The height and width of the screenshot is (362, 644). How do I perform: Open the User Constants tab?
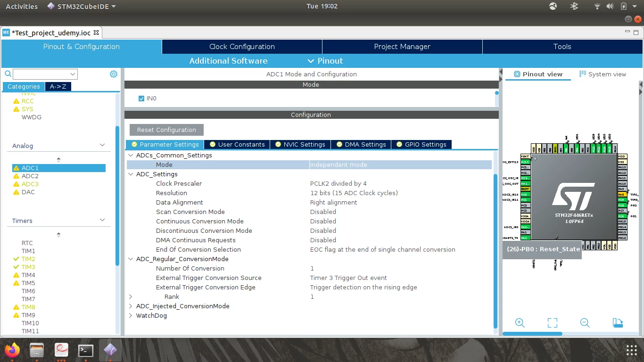pos(237,144)
